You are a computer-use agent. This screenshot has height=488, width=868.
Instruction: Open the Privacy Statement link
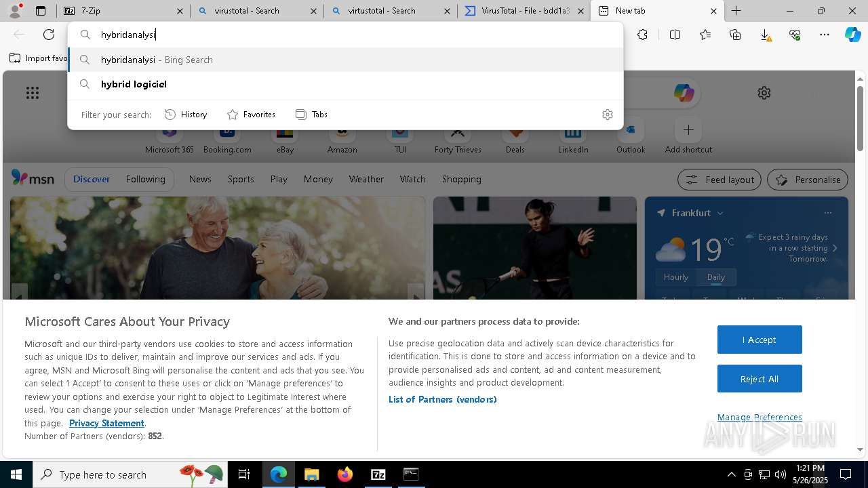click(106, 423)
